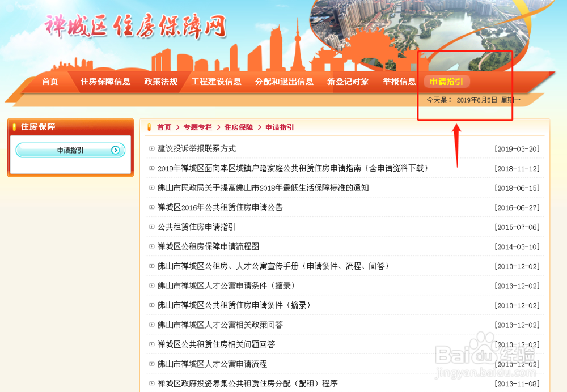
Task: Click the bullet icon beside 公共租赁住房申请指引
Action: tap(150, 227)
